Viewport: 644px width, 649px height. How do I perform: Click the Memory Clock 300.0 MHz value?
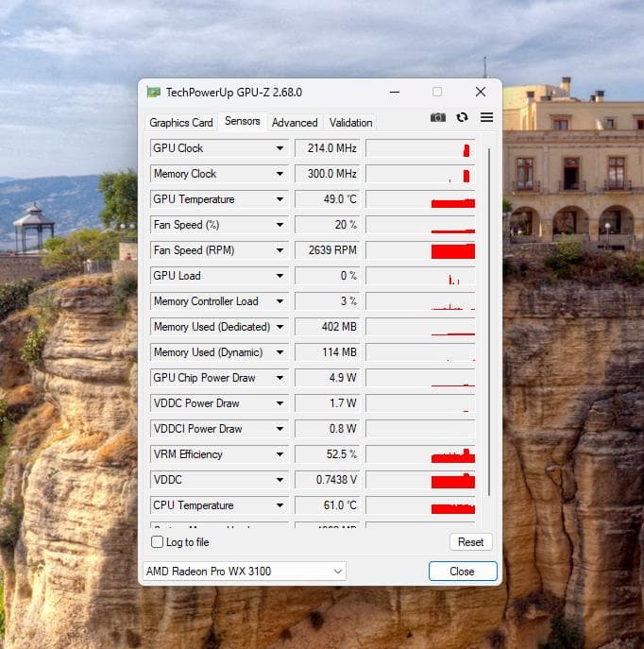pyautogui.click(x=328, y=174)
